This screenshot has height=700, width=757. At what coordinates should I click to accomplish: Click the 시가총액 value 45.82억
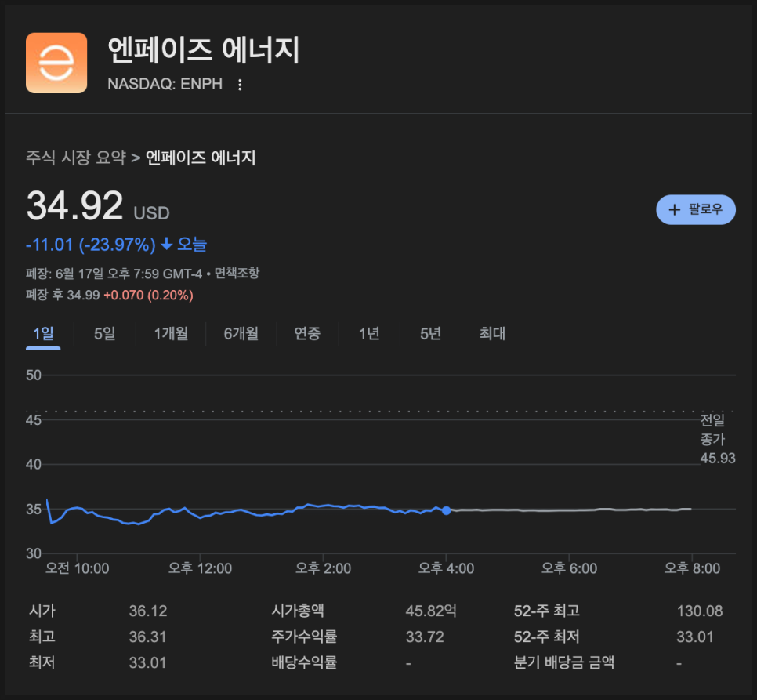[x=431, y=611]
